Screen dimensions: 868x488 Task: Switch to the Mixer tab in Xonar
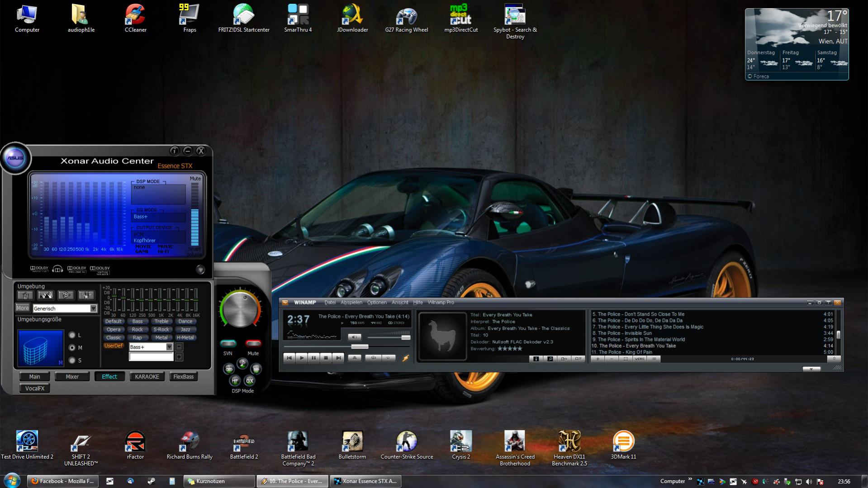pyautogui.click(x=72, y=377)
